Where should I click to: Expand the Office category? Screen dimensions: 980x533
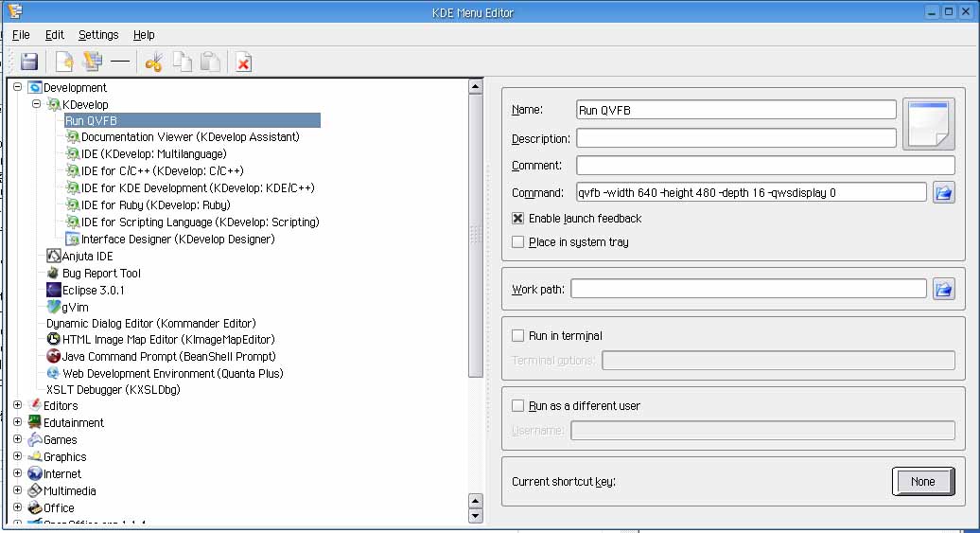click(17, 507)
